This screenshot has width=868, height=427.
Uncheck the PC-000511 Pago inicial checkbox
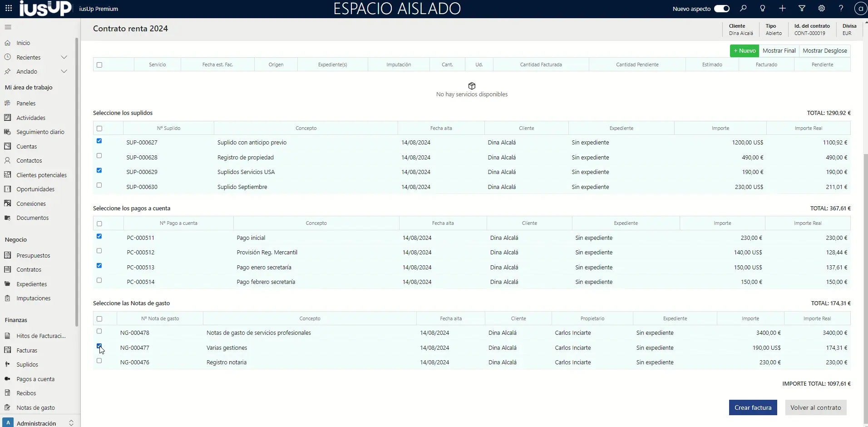pos(99,236)
